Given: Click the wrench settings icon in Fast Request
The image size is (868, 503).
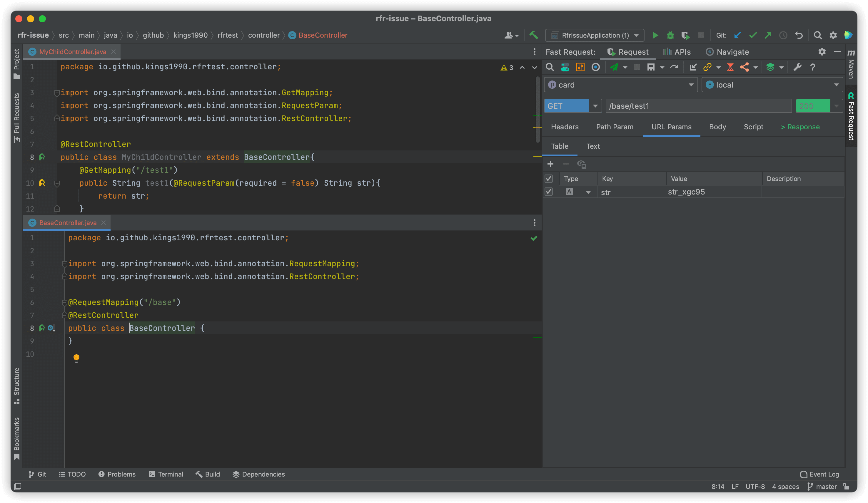Looking at the screenshot, I should click(x=797, y=67).
